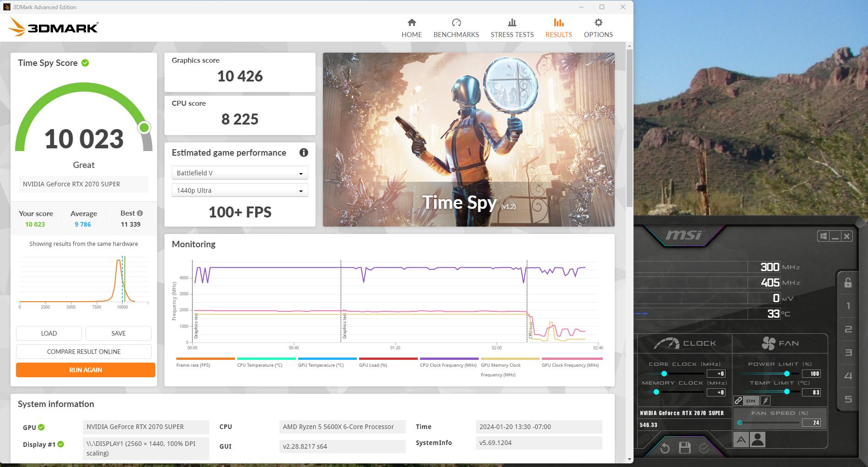Click the NVIDIA GeForce RTX 2070 SUPER label under score
Screen dimensions: 868x467
[x=84, y=184]
